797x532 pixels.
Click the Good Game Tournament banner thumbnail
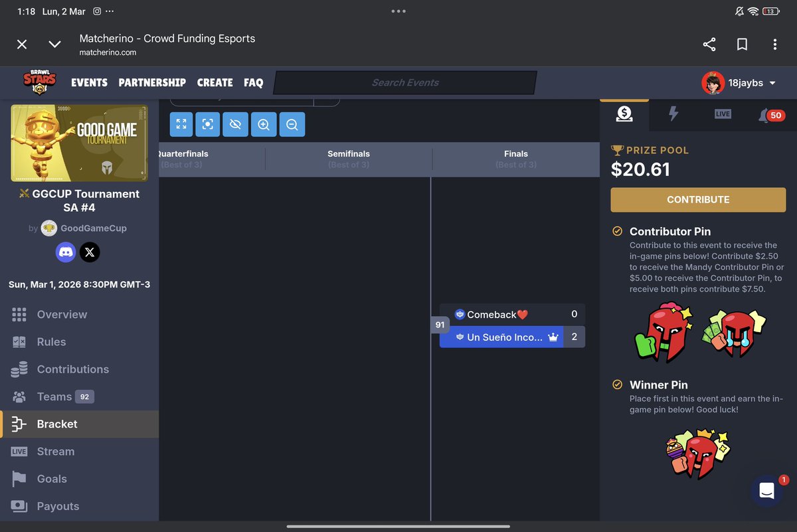[79, 143]
